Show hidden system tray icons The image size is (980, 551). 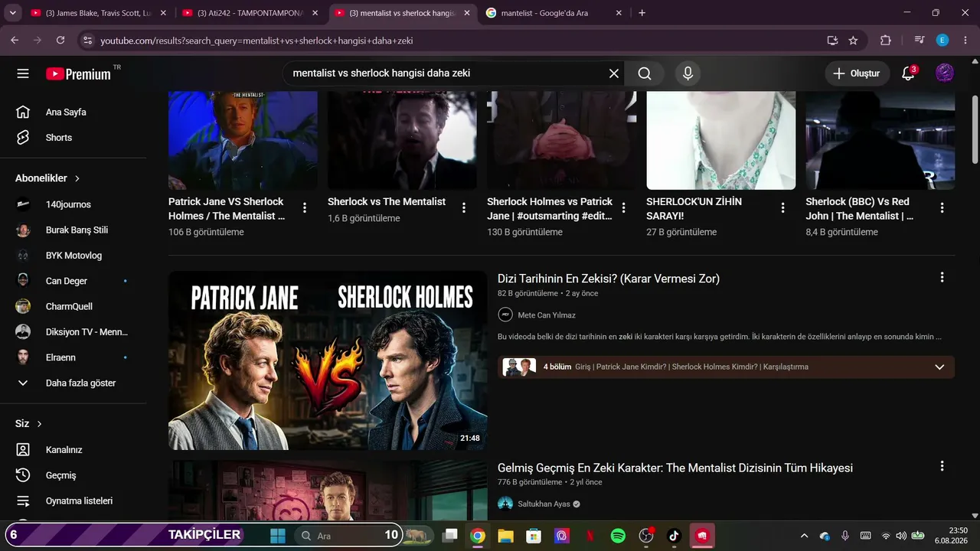point(804,536)
